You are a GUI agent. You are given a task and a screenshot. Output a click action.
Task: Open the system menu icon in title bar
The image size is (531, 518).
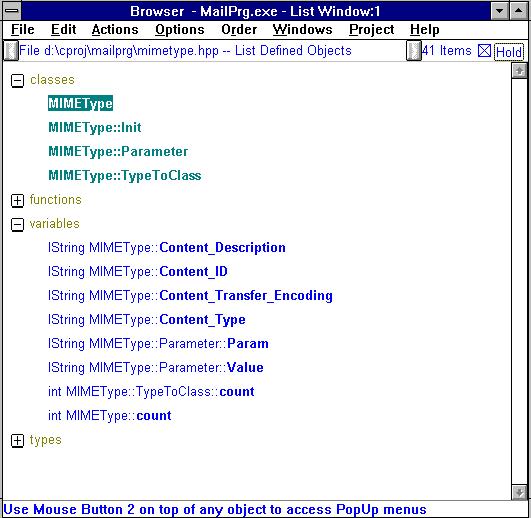12,11
